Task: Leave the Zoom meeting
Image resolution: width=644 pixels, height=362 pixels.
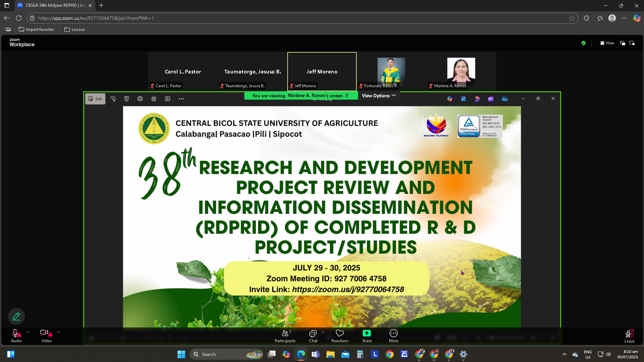Action: tap(629, 335)
